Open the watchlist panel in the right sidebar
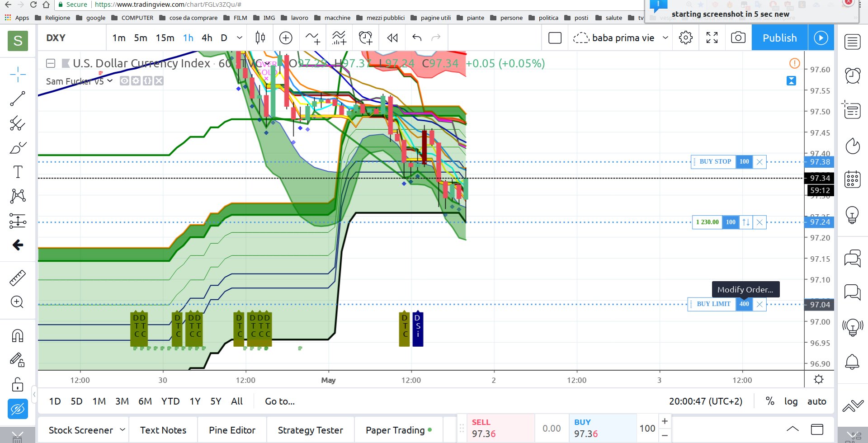Screen dimensions: 868x443 click(x=853, y=42)
